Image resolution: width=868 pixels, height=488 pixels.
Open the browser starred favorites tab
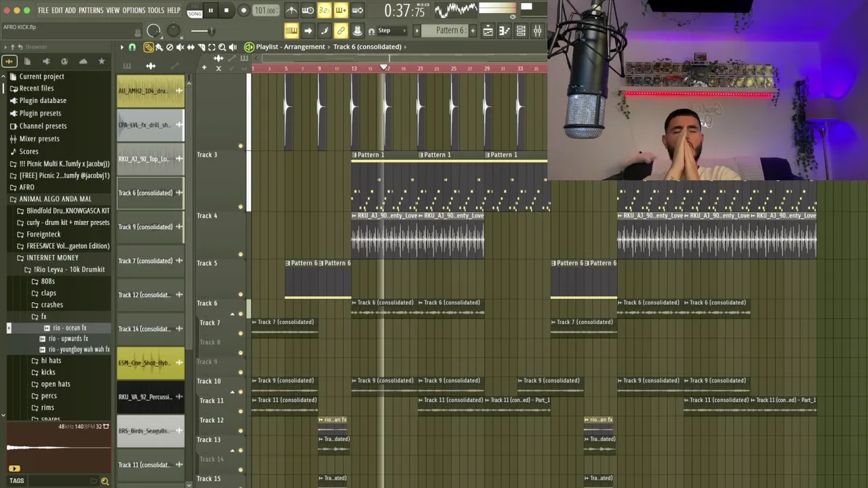(x=102, y=62)
